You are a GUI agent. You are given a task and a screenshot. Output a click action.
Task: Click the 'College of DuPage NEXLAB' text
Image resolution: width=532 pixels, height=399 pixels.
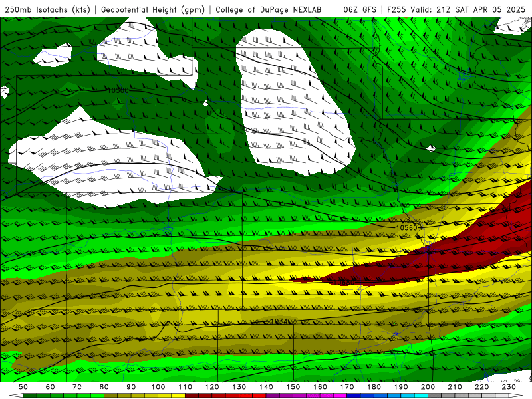269,9
